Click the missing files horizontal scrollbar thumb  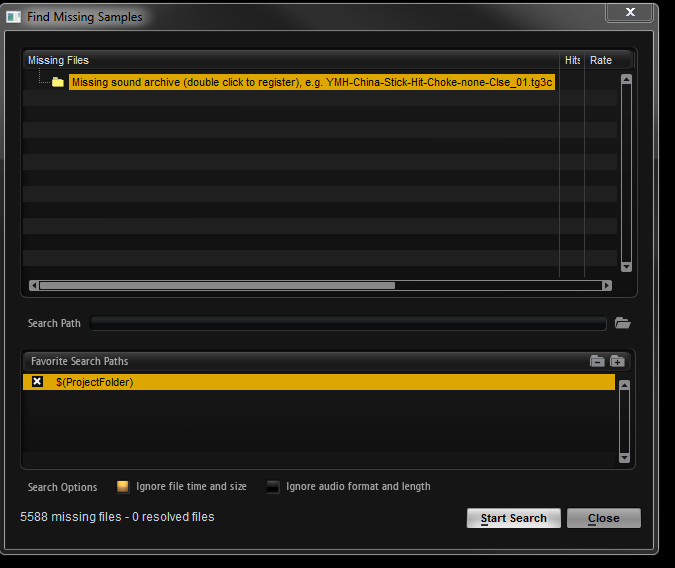point(217,286)
